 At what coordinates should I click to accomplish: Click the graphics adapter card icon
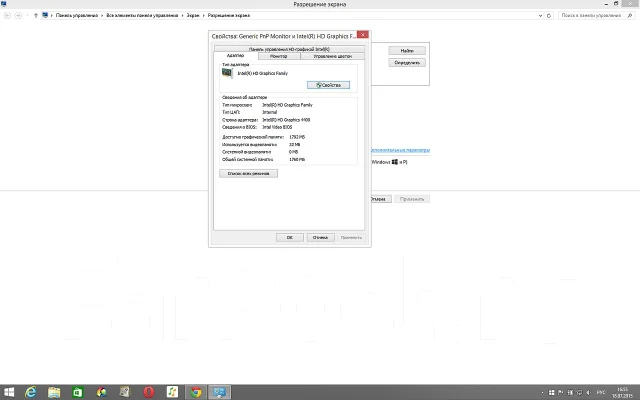click(x=227, y=73)
